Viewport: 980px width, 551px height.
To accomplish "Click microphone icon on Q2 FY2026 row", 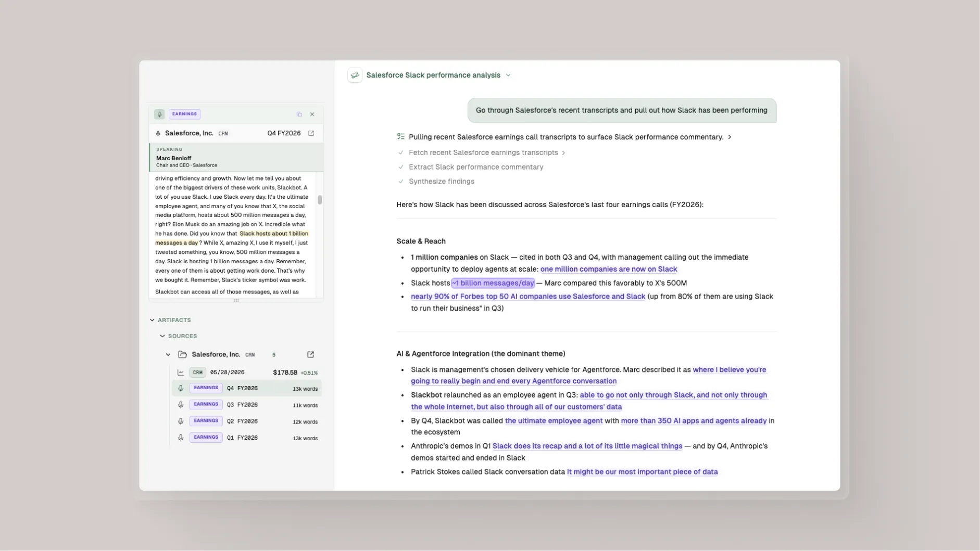I will coord(181,421).
